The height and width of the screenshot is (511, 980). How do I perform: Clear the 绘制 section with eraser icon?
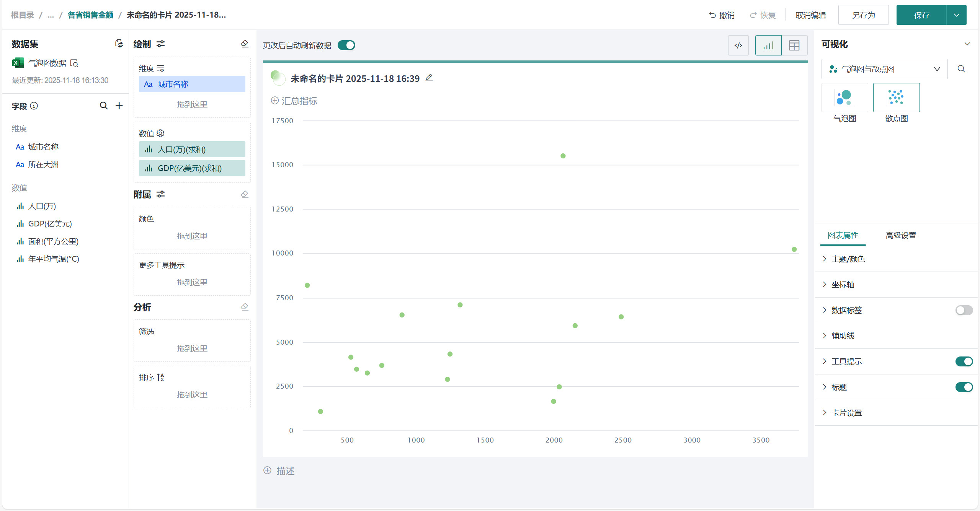pyautogui.click(x=245, y=44)
